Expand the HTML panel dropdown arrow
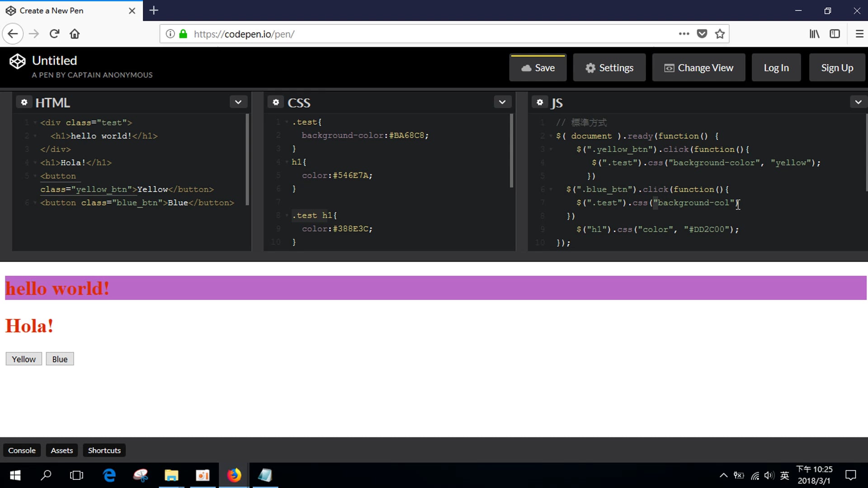Screen dimensions: 868x488 (238, 102)
